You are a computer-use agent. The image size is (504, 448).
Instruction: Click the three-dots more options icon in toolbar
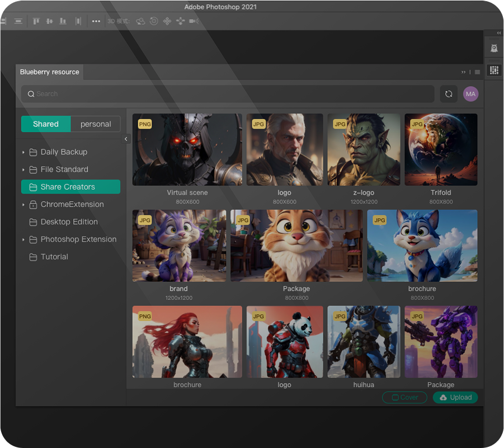click(96, 21)
